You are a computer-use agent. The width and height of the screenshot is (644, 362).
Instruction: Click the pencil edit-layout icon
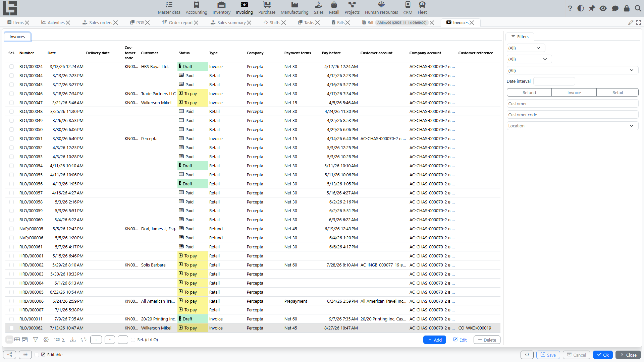click(x=631, y=22)
